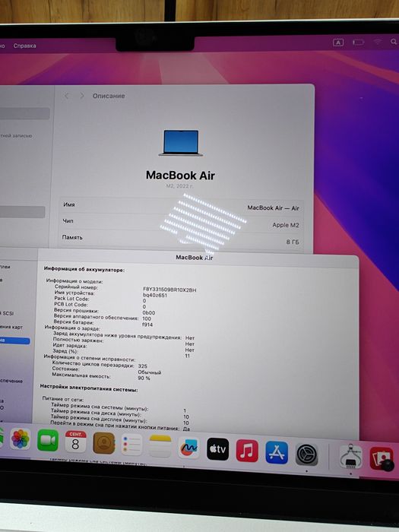Select the 'MacBook Air — Air' name value
The image size is (399, 532).
point(273,208)
